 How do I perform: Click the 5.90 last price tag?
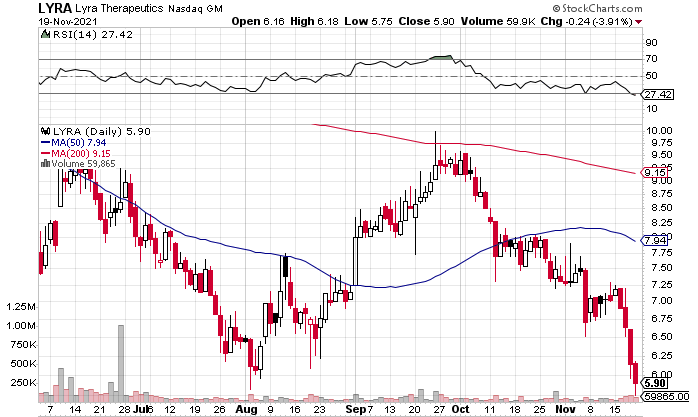click(x=653, y=383)
